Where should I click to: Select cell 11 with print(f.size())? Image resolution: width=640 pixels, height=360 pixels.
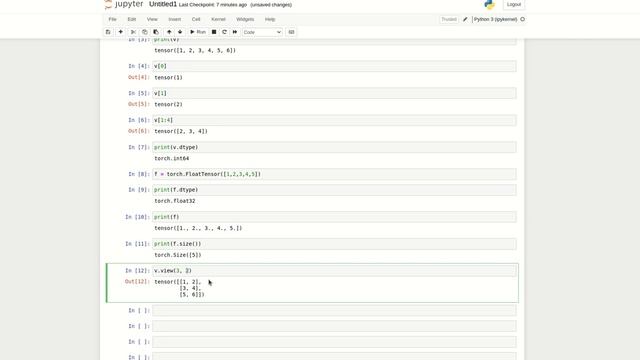(334, 244)
